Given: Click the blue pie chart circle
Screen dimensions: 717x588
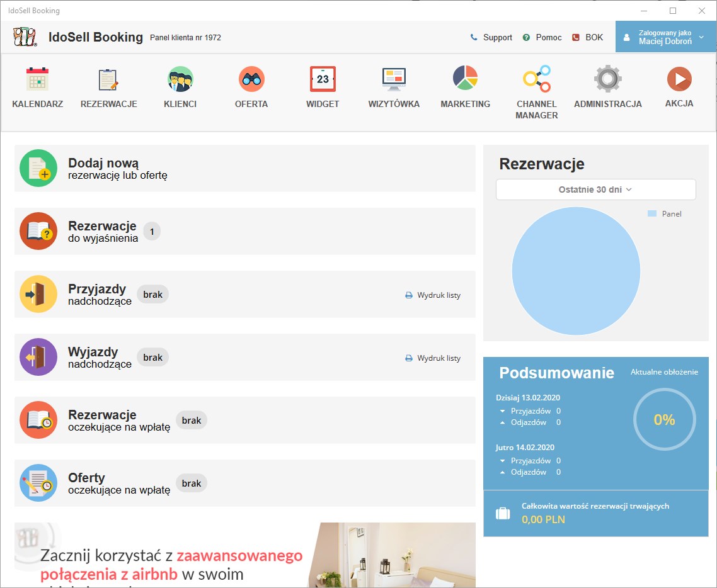Looking at the screenshot, I should 576,271.
